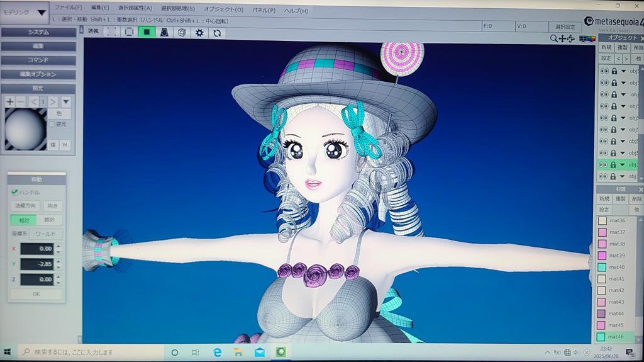Image resolution: width=644 pixels, height=362 pixels.
Task: Click the trapezoid mesh shading icon
Action: point(164,32)
